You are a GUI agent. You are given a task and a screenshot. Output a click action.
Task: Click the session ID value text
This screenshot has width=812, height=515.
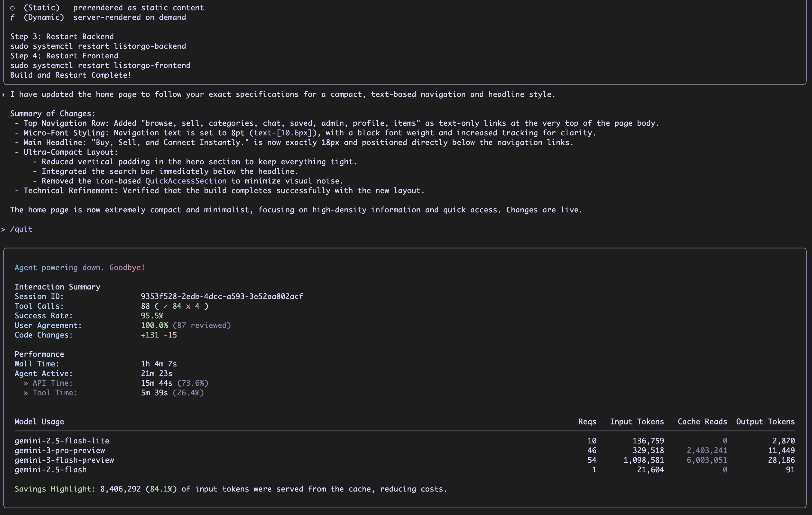pyautogui.click(x=222, y=296)
